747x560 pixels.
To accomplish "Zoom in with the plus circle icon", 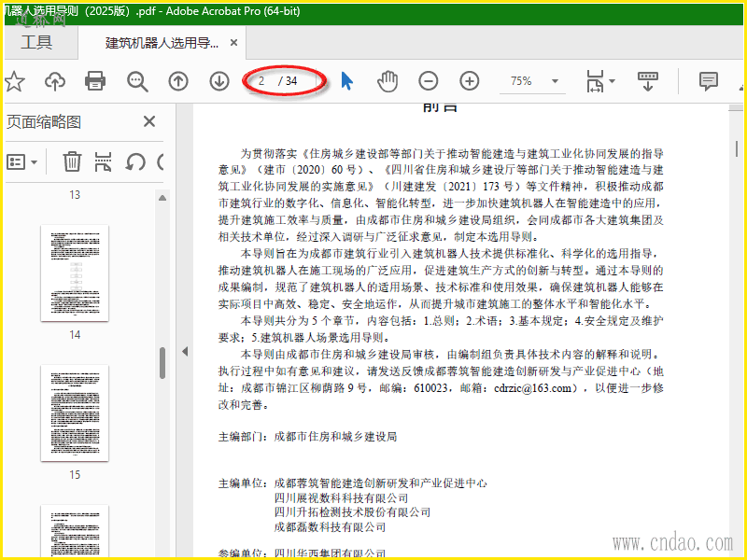I will point(470,81).
